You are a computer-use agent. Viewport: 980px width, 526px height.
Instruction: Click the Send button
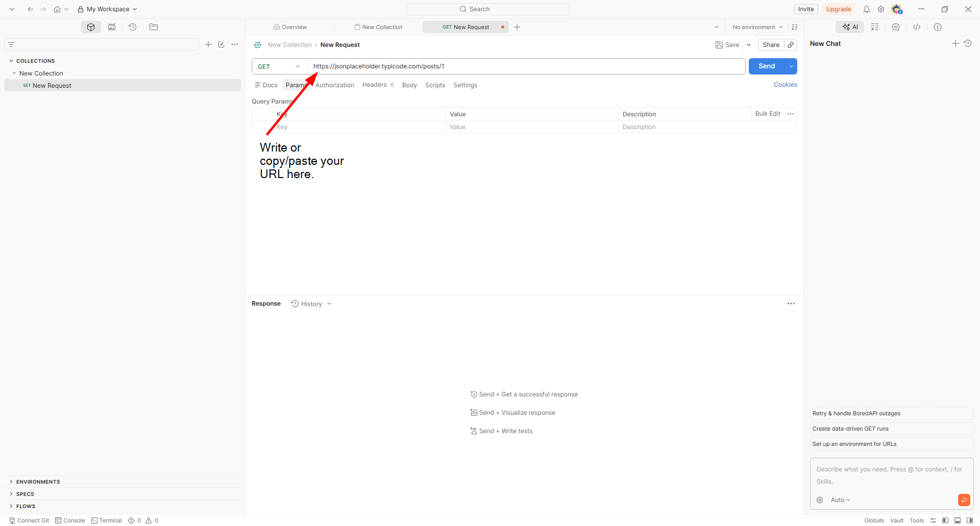767,66
